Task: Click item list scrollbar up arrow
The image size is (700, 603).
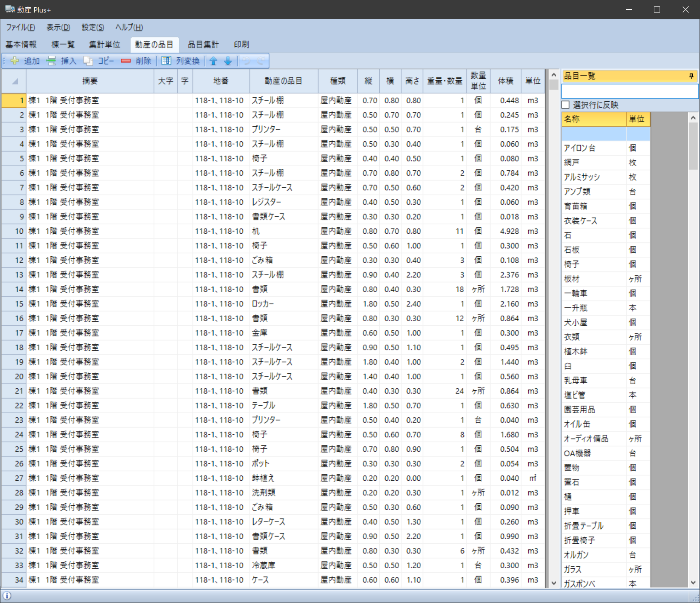Action: tap(693, 118)
